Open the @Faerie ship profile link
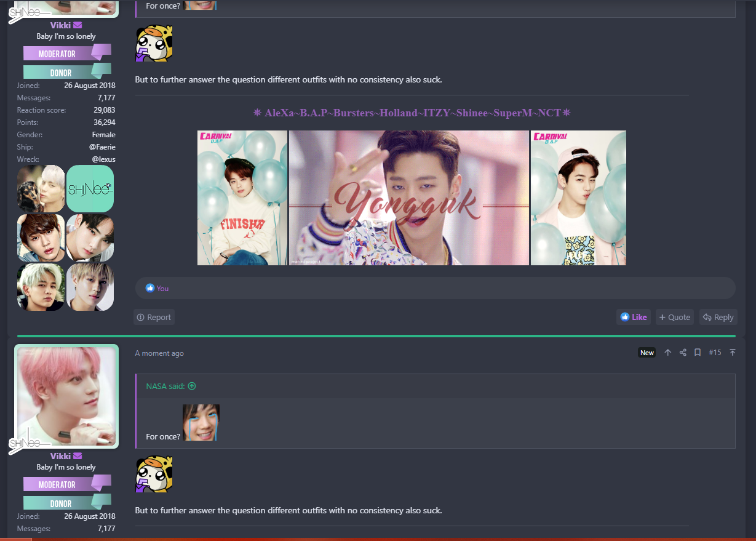This screenshot has width=756, height=541. click(x=102, y=147)
